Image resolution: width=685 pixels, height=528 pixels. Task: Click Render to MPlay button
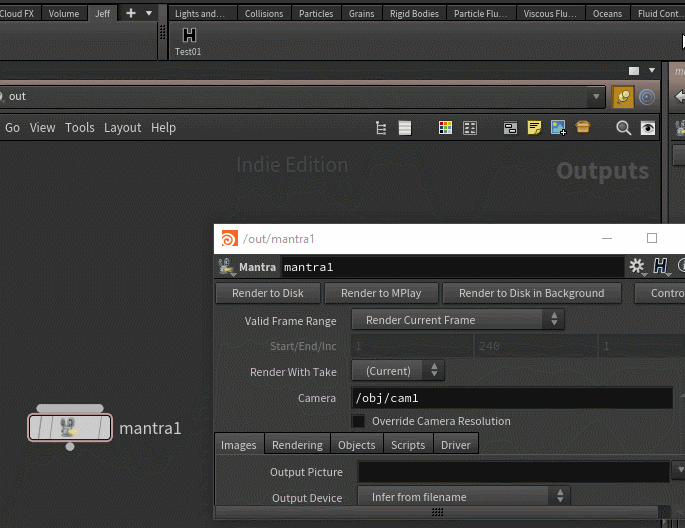[381, 293]
